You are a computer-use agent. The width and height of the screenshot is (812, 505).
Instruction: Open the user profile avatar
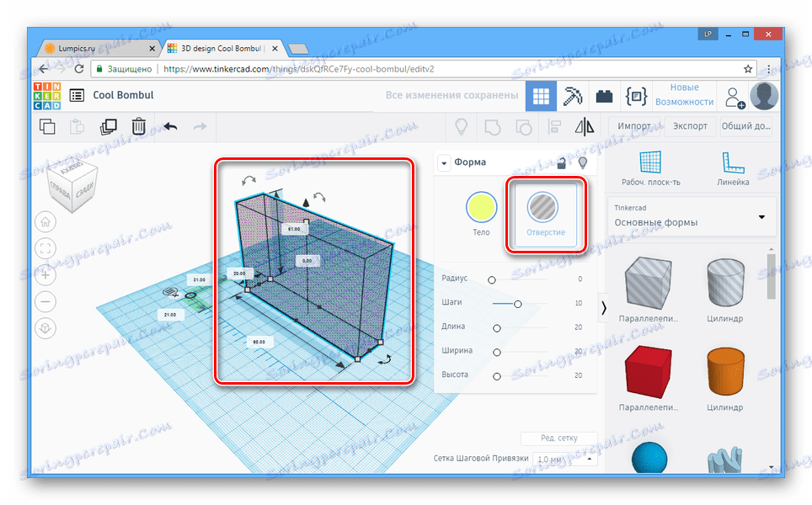764,96
